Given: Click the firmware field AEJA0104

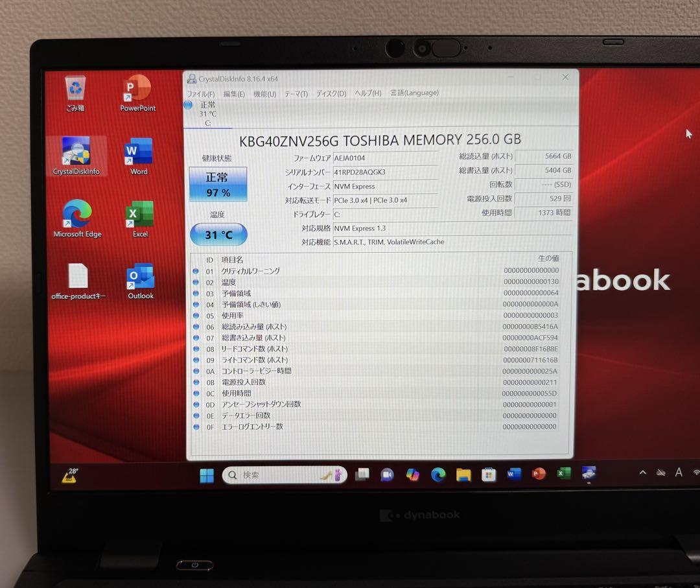Looking at the screenshot, I should coord(385,158).
